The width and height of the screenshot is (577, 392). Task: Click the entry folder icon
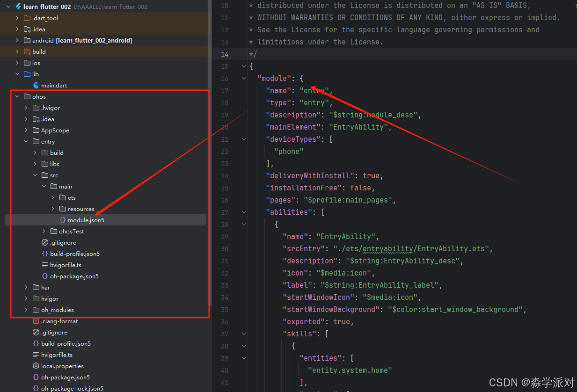(36, 141)
